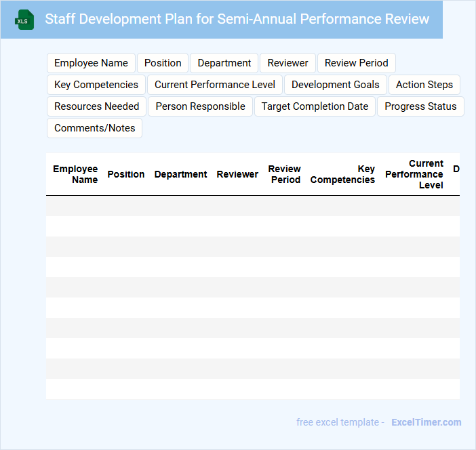
Task: Select the Employee Name tag
Action: tap(91, 63)
